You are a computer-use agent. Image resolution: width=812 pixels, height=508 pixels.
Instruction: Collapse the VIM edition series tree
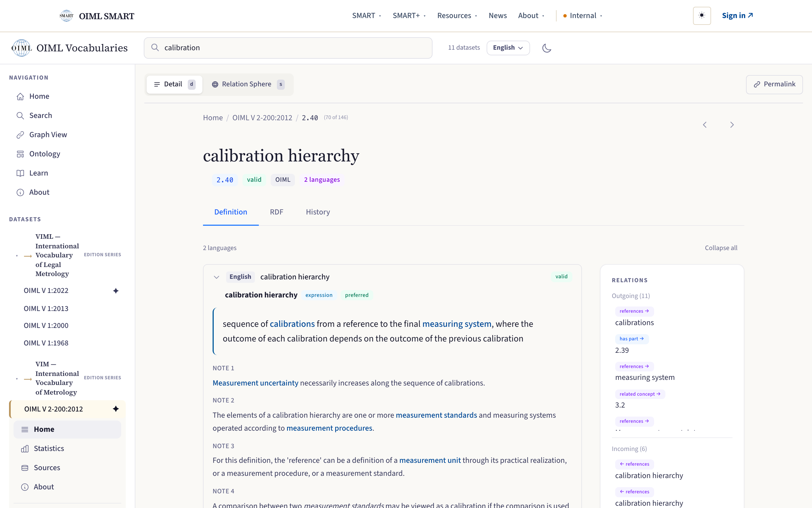point(17,379)
